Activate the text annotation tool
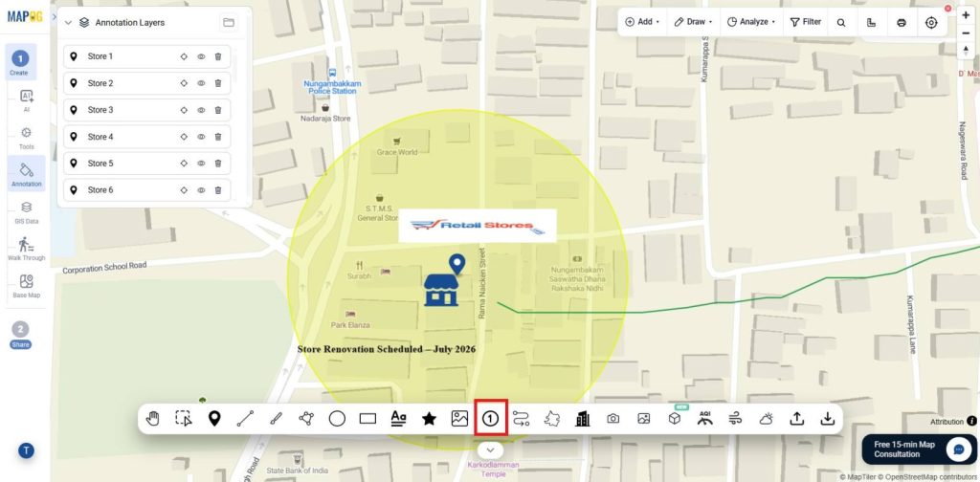 pyautogui.click(x=398, y=418)
